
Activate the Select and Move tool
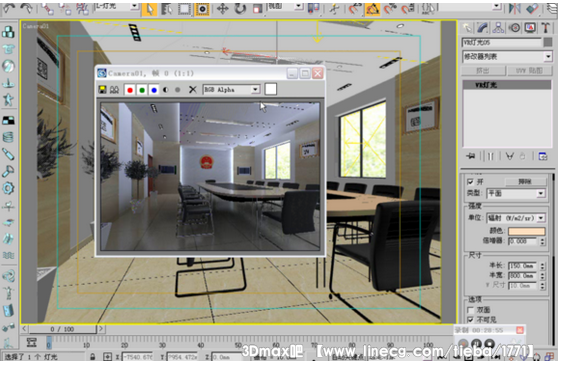coord(223,9)
